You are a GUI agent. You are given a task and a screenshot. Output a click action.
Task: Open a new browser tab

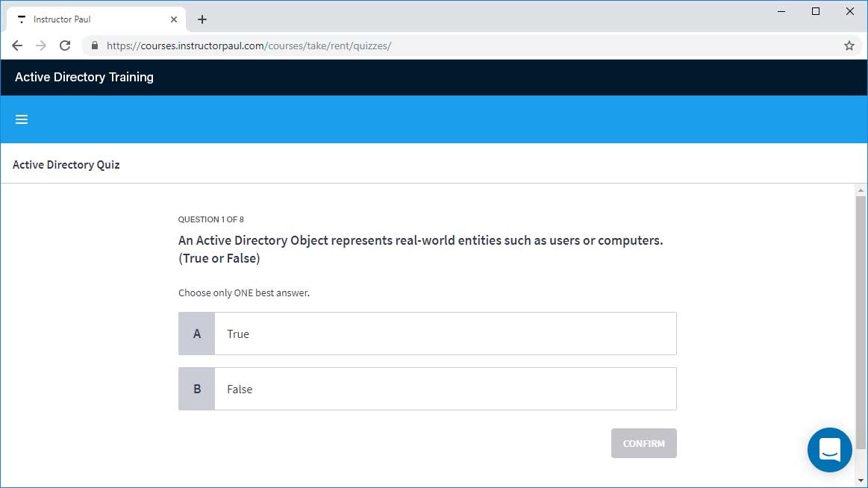pos(202,19)
